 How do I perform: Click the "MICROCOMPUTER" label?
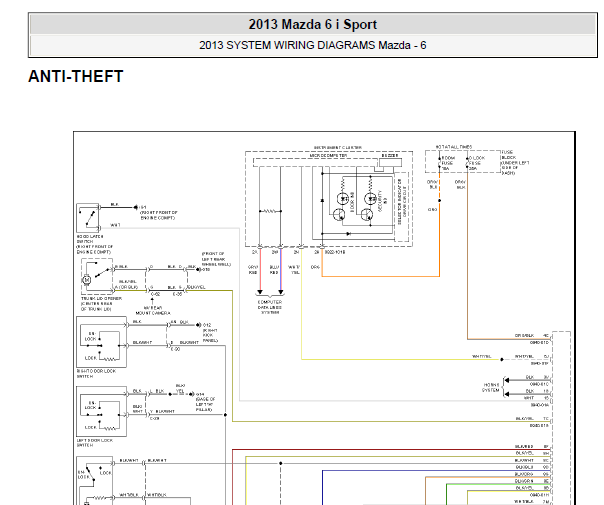pos(328,155)
